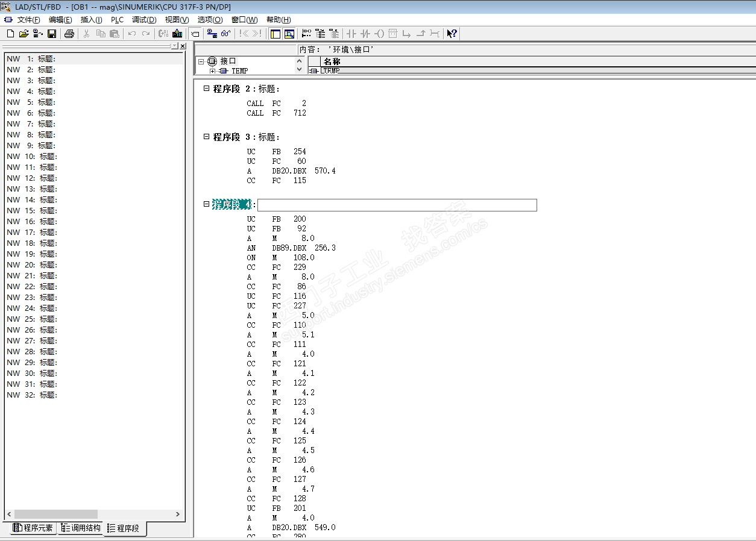Click the interface tree scroll-up arrow
The image size is (756, 541).
click(300, 61)
